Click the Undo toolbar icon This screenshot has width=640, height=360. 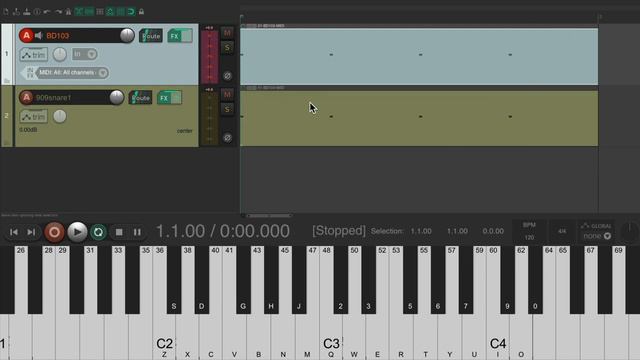47,12
